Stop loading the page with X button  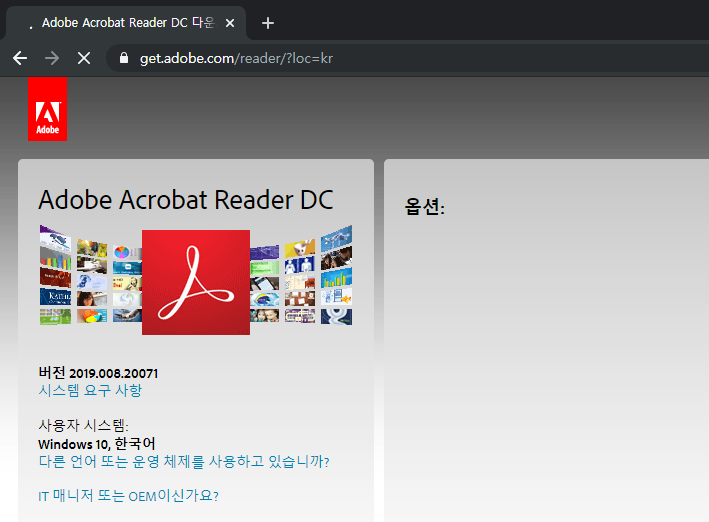click(x=84, y=58)
